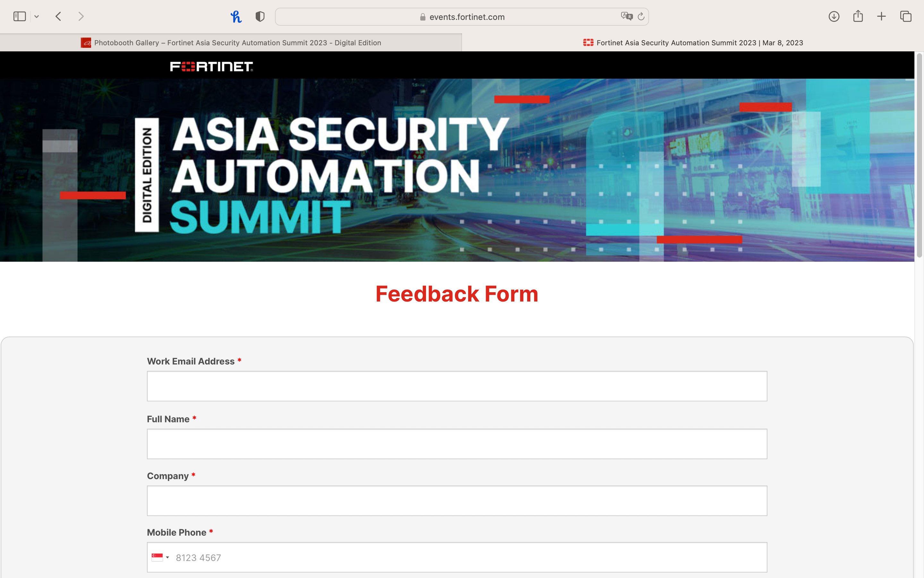The height and width of the screenshot is (578, 924).
Task: Click the Work Email Address label
Action: pyautogui.click(x=191, y=361)
